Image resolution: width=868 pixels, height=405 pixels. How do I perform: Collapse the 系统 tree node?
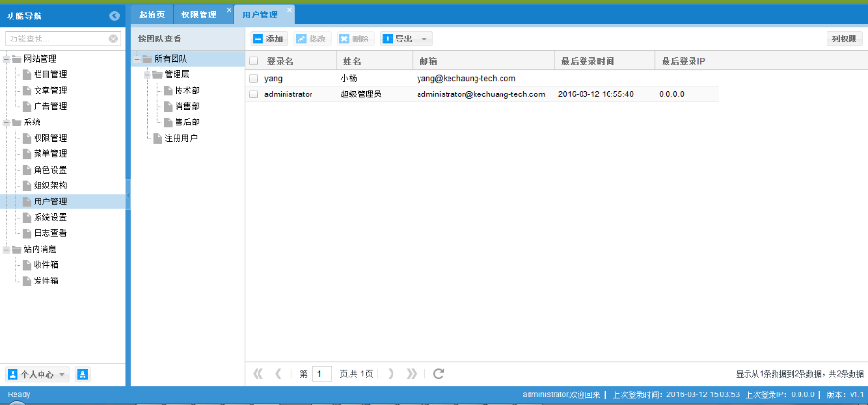[7, 122]
